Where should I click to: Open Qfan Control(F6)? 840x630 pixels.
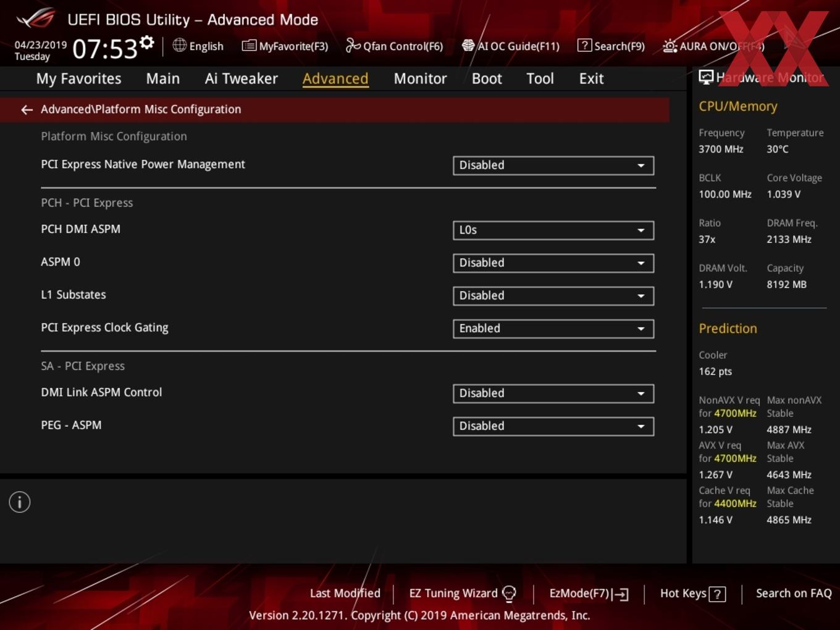click(x=394, y=46)
